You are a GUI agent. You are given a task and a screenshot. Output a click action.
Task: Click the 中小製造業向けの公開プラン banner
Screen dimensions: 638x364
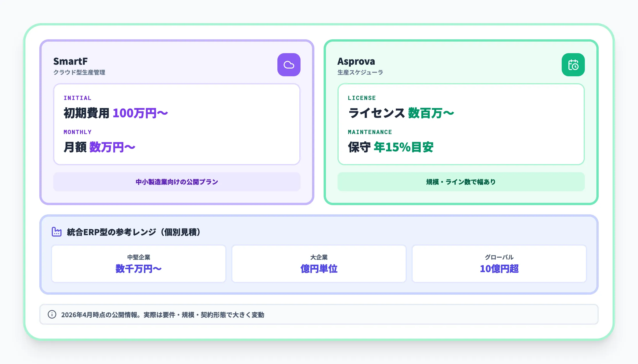(177, 182)
